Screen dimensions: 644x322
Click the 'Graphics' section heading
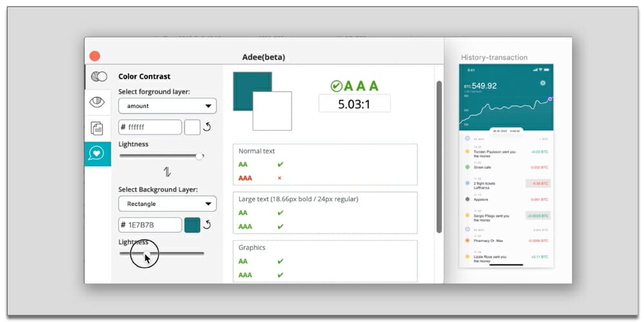(x=252, y=248)
